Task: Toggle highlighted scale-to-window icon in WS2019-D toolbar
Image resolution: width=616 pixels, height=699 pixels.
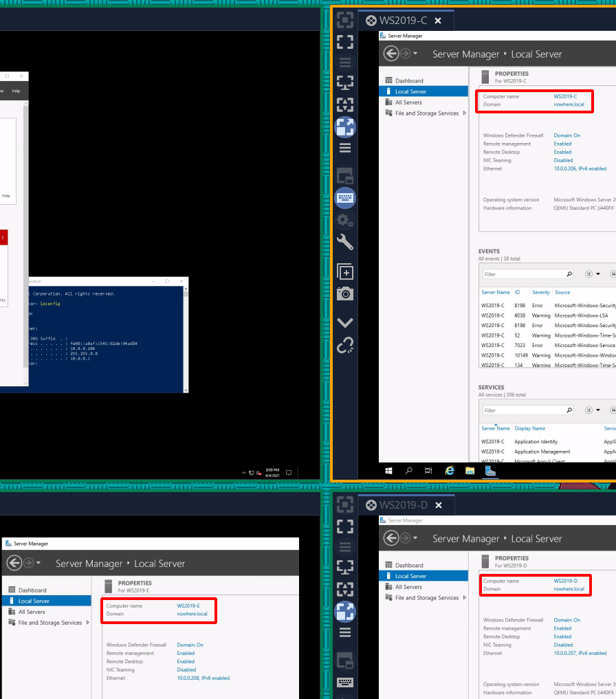Action: tap(345, 612)
